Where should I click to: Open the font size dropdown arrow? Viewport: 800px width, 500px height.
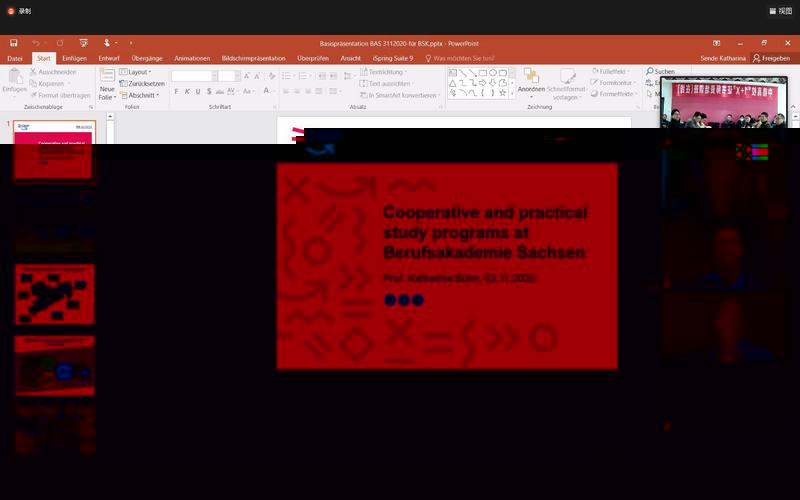[x=237, y=76]
